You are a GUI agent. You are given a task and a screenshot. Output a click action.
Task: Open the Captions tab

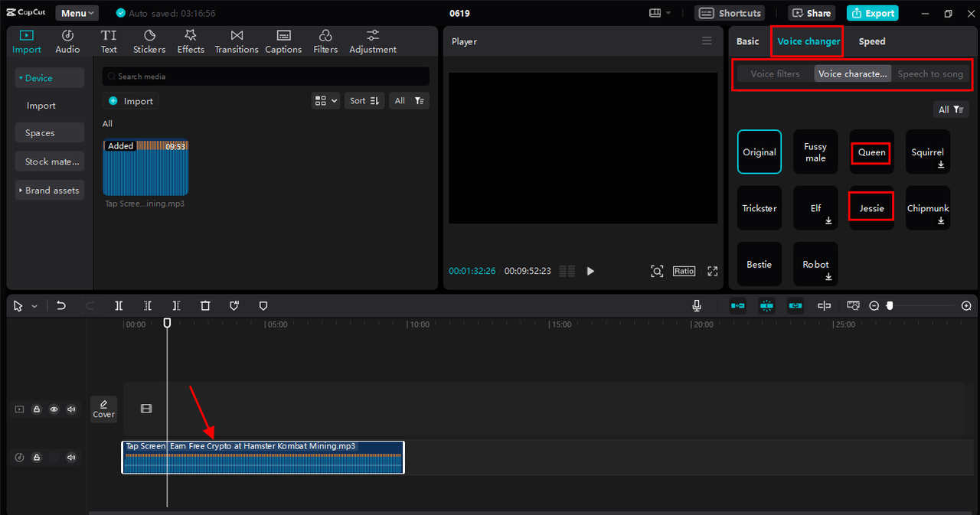point(283,41)
